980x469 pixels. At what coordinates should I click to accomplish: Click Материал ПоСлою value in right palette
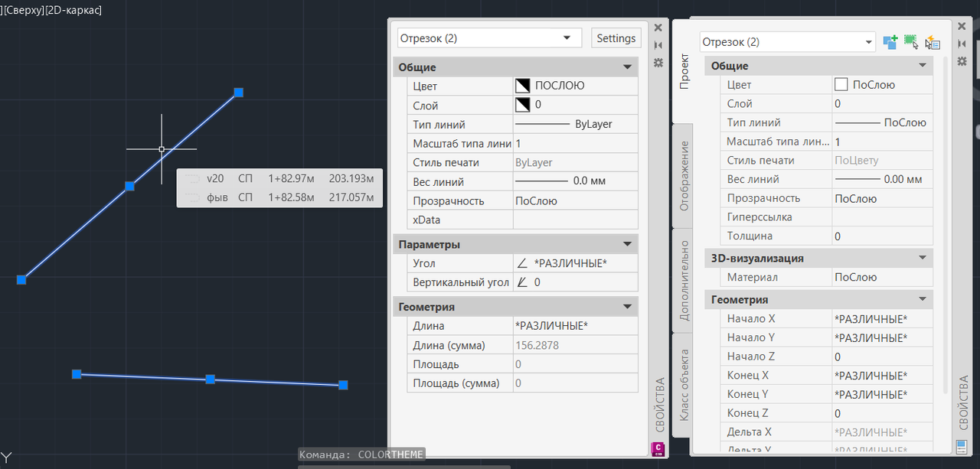(883, 278)
